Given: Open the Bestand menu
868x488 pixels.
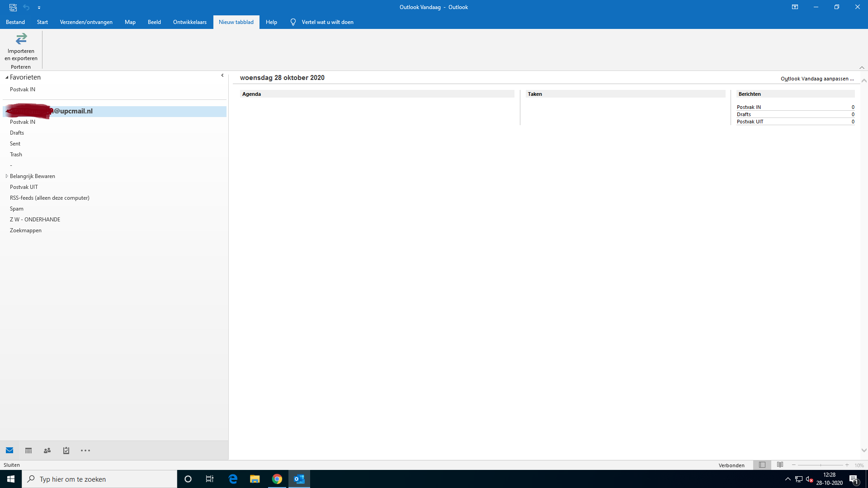Looking at the screenshot, I should [x=15, y=22].
